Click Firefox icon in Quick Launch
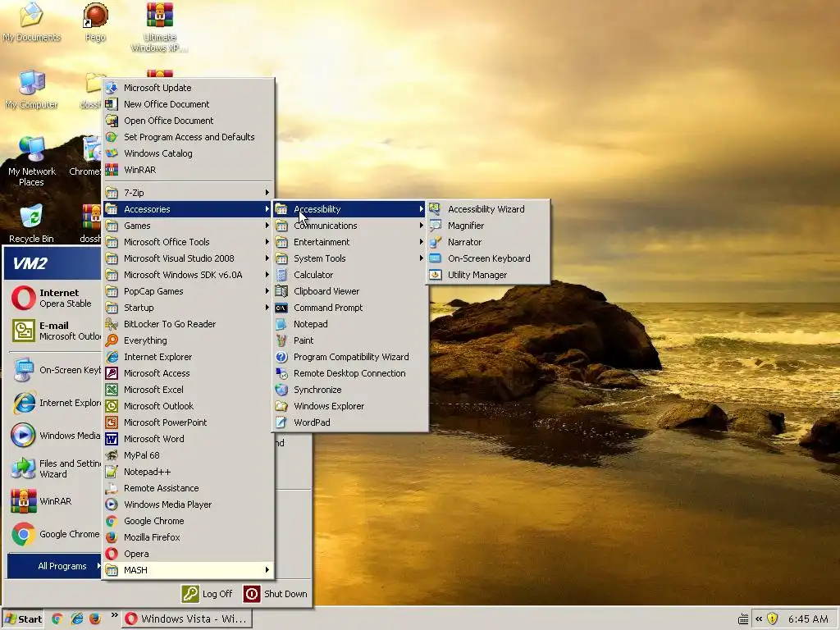This screenshot has width=840, height=630. coord(95,619)
